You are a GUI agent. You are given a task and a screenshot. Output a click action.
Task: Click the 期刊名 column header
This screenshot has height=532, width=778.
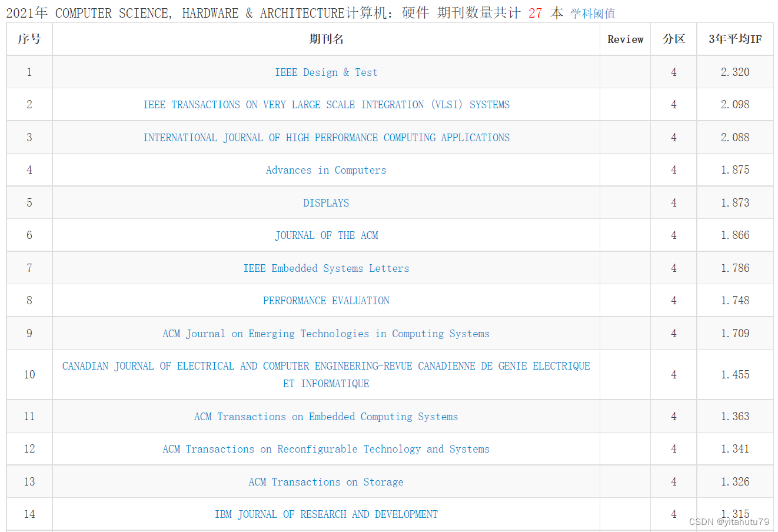point(326,39)
